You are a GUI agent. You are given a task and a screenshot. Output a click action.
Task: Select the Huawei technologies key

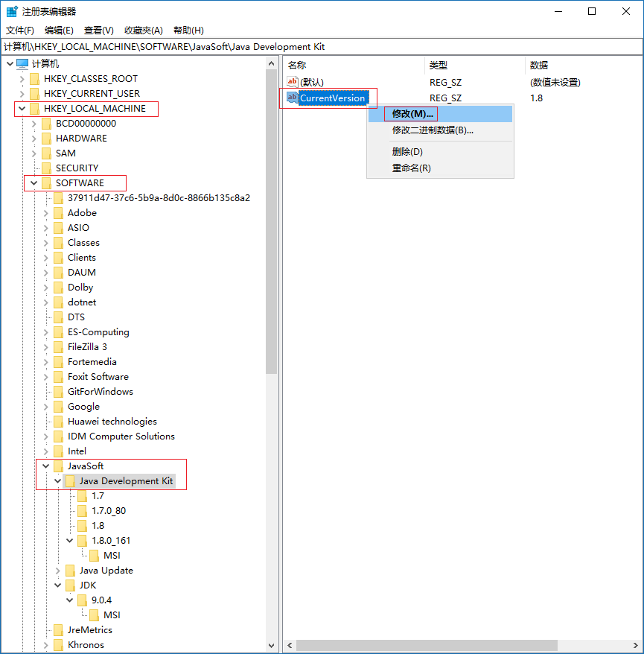coord(112,422)
